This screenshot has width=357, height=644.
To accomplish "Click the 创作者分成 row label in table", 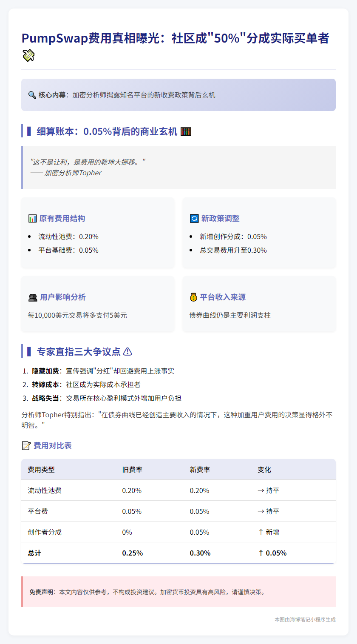I will (45, 532).
